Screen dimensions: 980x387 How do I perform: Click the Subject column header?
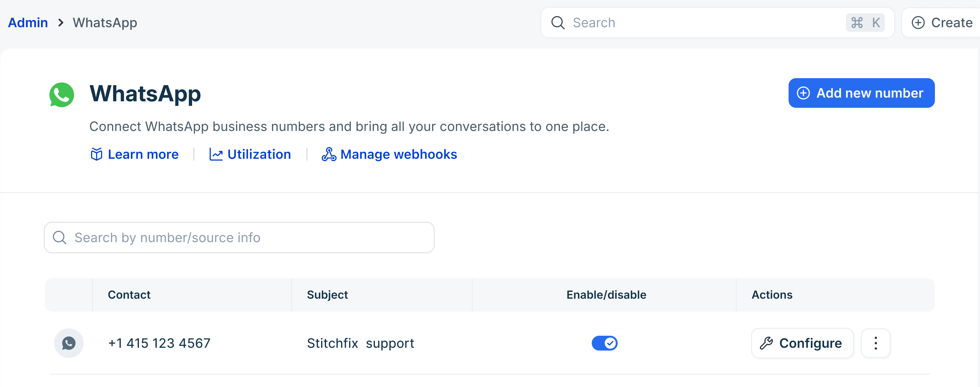(x=327, y=295)
